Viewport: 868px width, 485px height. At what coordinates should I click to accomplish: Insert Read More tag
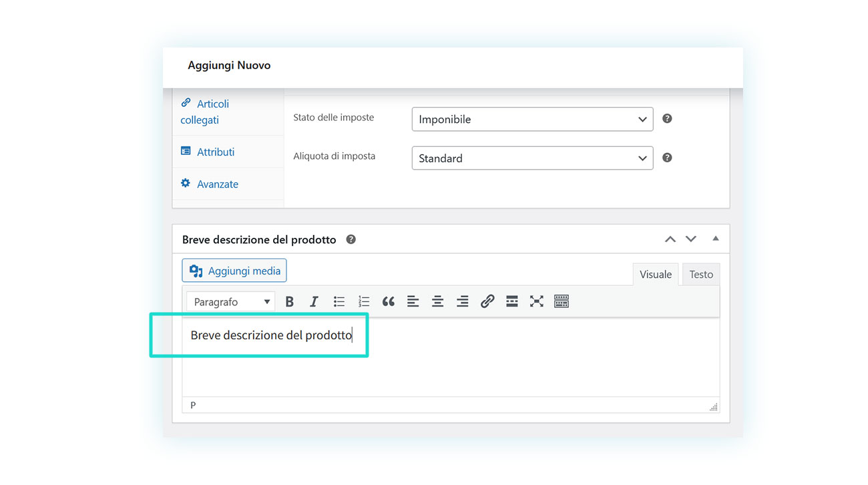click(512, 302)
